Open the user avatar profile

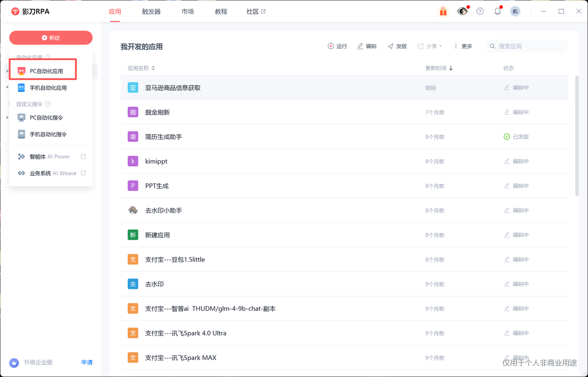[515, 11]
